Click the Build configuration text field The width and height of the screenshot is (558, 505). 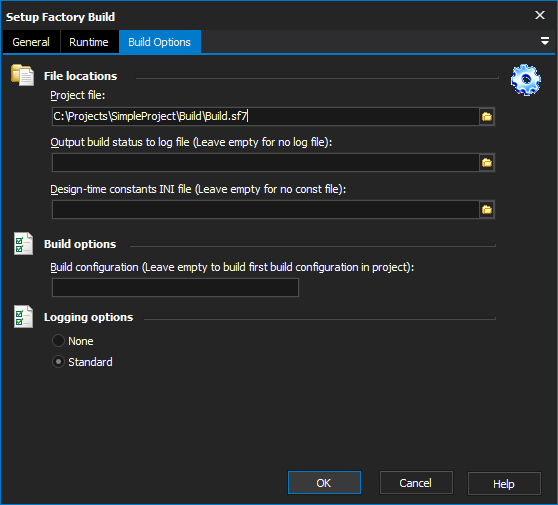[175, 288]
